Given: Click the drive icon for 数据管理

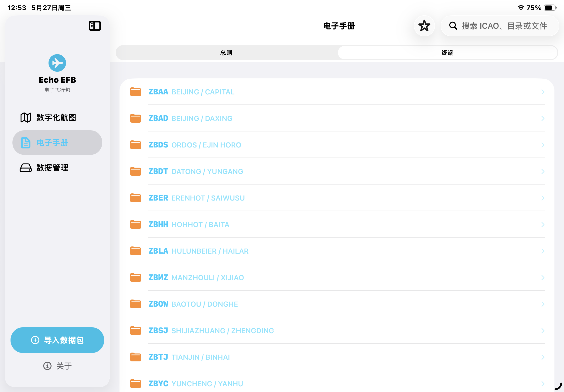Looking at the screenshot, I should tap(26, 168).
